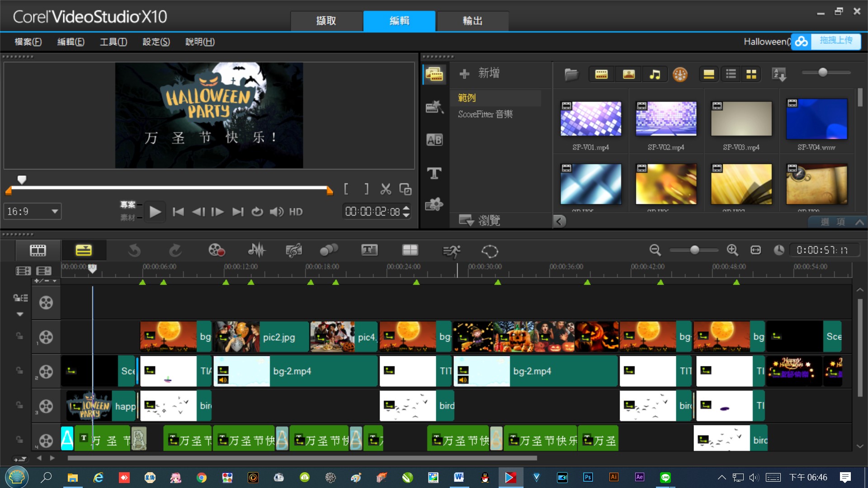Play the project preview
Screen dimensions: 868x488
[155, 212]
